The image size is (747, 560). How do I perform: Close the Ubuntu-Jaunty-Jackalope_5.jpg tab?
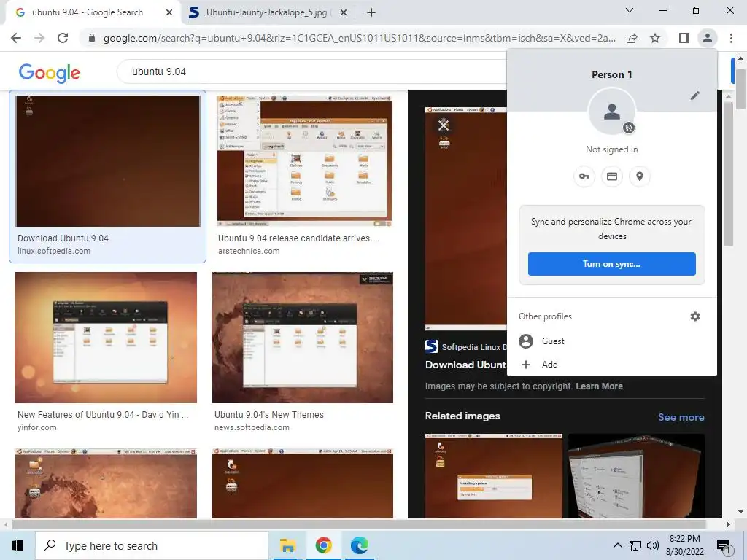[344, 12]
